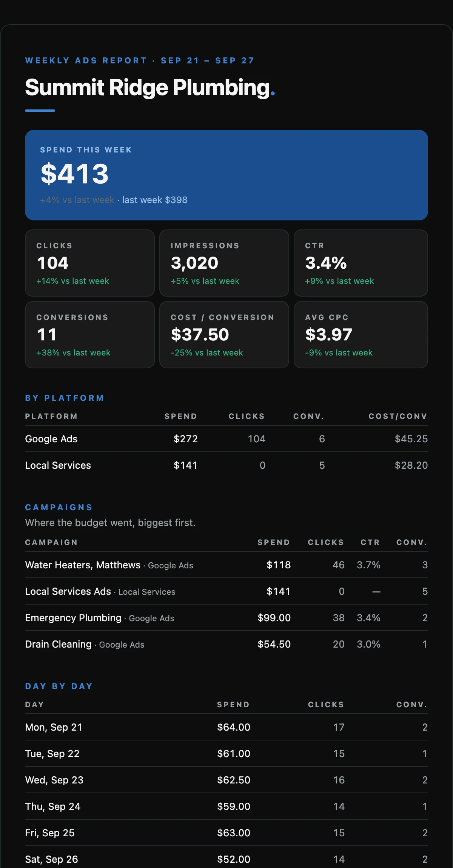
Task: Select the 'last week $398' text
Action: point(155,200)
